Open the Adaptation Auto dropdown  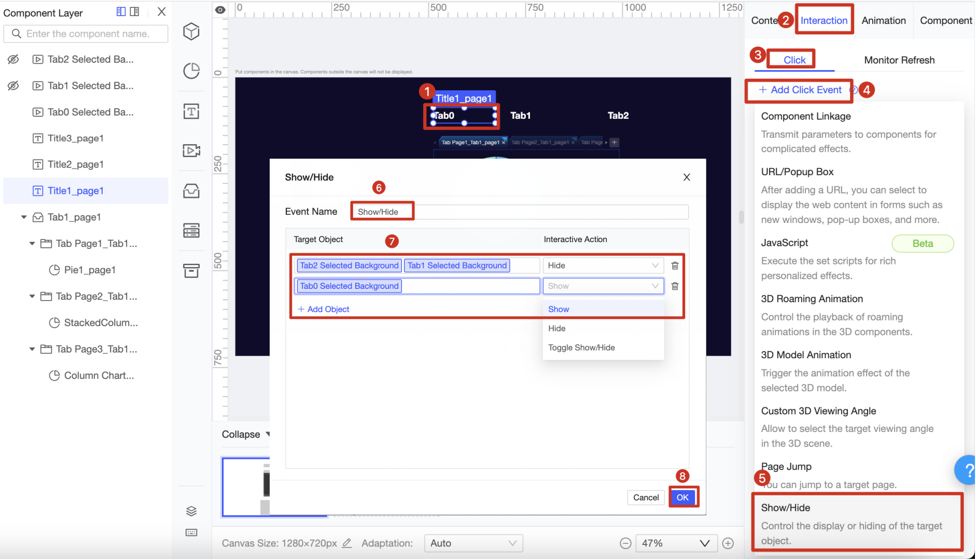coord(473,543)
